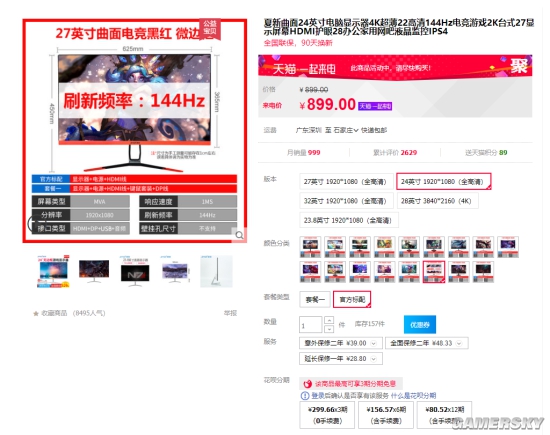Select the ¥80.52x12期 installment plan
This screenshot has width=550, height=435.
click(444, 415)
